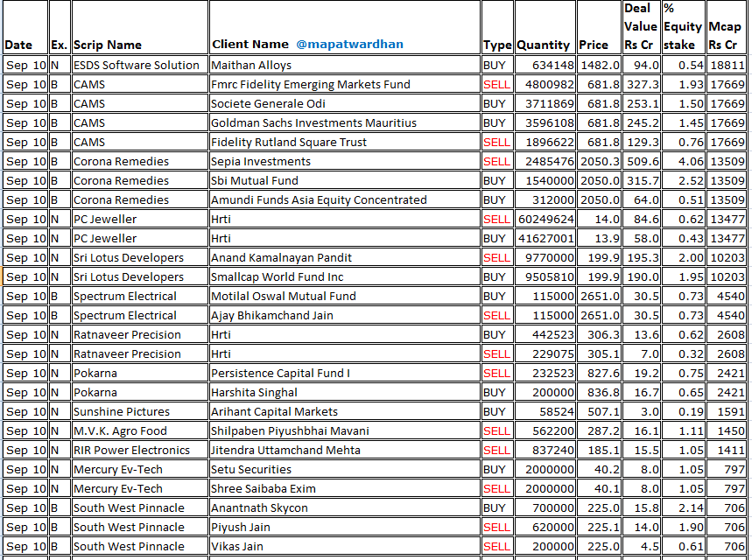
Task: Click price 305.1 for Ratnaveer Precision
Action: tap(599, 353)
